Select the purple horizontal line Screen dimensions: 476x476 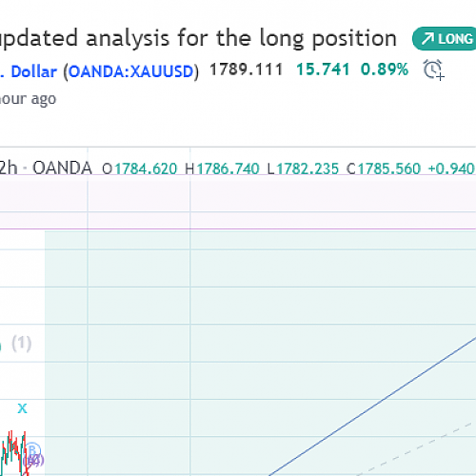[238, 228]
